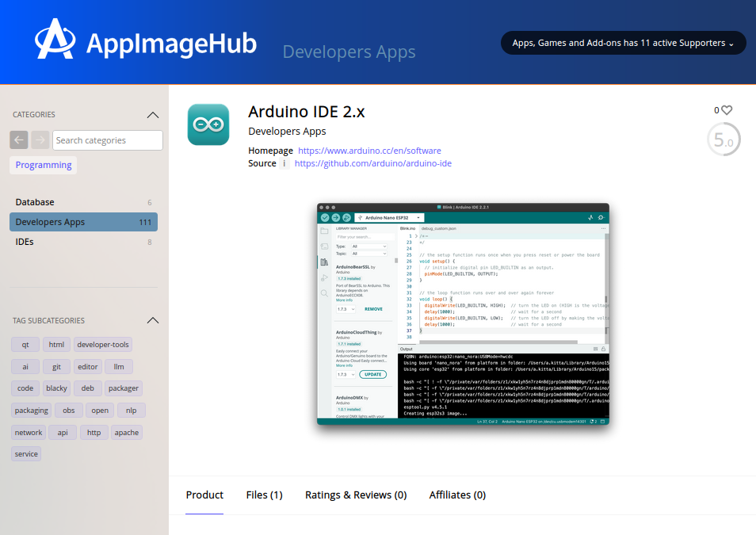
Task: Filter by the code tag
Action: point(25,388)
